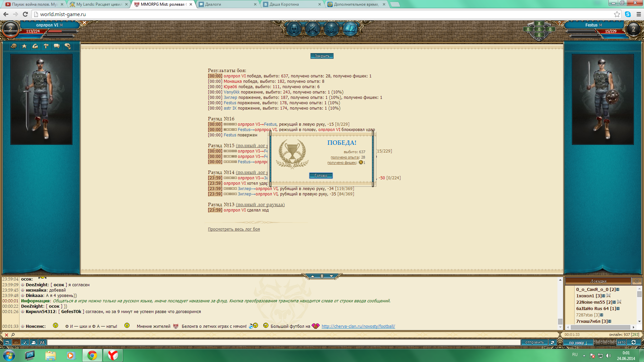This screenshot has height=362, width=644.
Task: Click the star icon in left character panel
Action: click(x=24, y=46)
